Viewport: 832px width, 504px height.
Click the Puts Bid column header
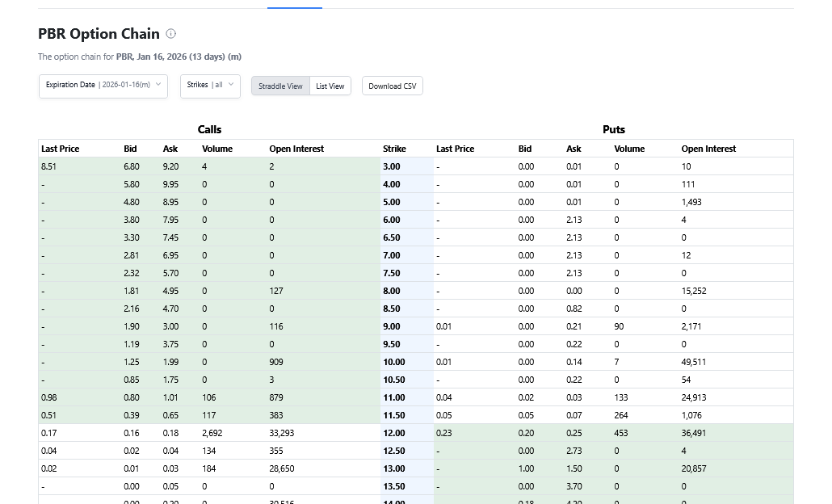(x=525, y=149)
